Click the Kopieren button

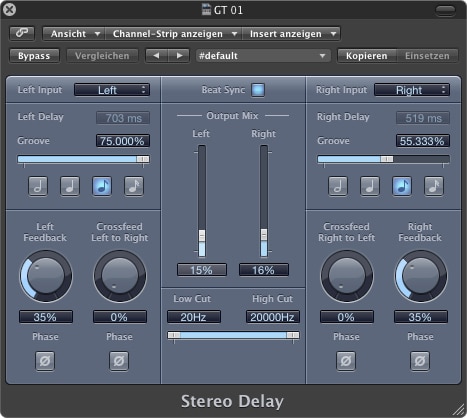pyautogui.click(x=367, y=56)
